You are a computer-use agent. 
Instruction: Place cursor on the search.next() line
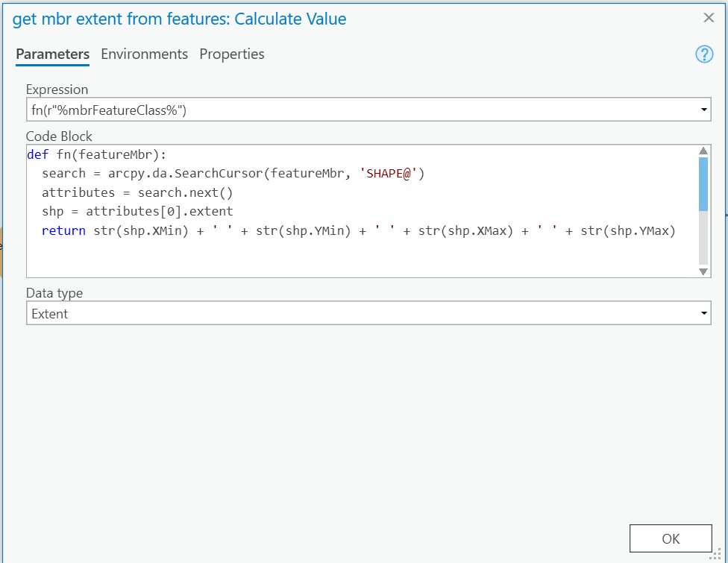pyautogui.click(x=137, y=192)
